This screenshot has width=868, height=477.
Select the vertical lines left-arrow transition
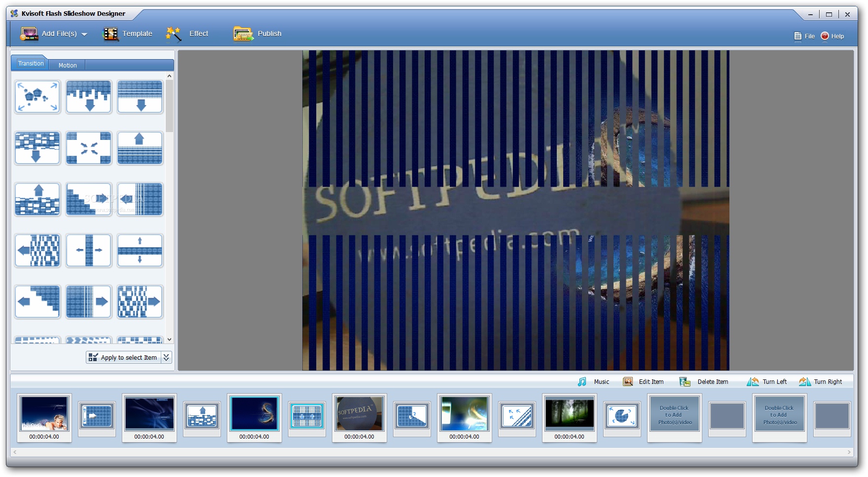140,200
